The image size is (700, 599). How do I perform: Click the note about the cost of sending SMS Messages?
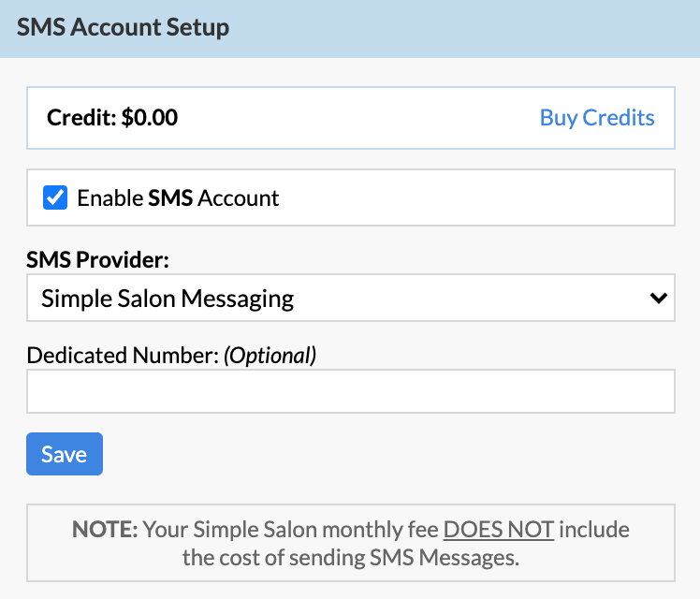coord(351,543)
